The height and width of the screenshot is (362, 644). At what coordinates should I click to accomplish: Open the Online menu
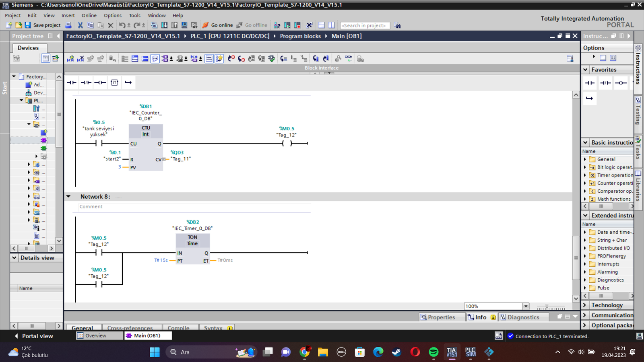(89, 16)
